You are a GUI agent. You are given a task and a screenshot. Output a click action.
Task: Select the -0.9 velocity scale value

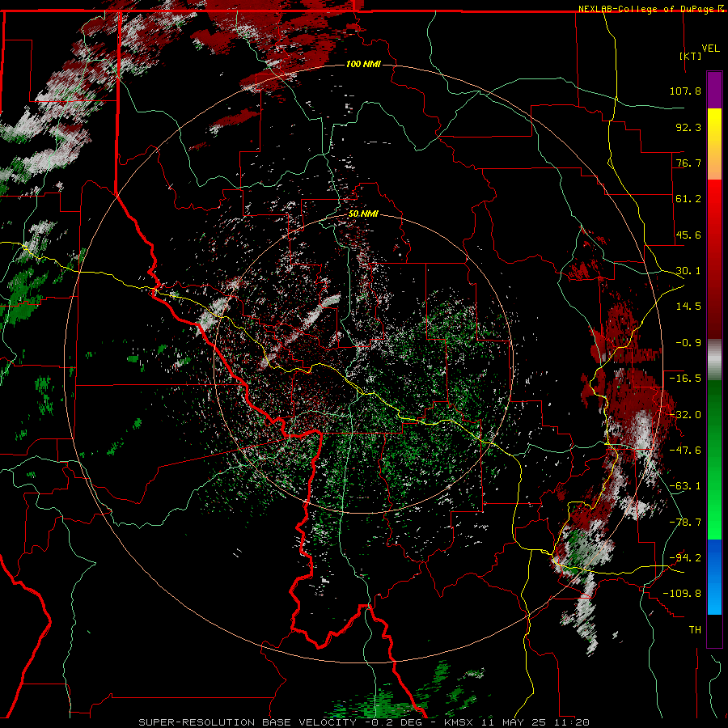coord(685,343)
